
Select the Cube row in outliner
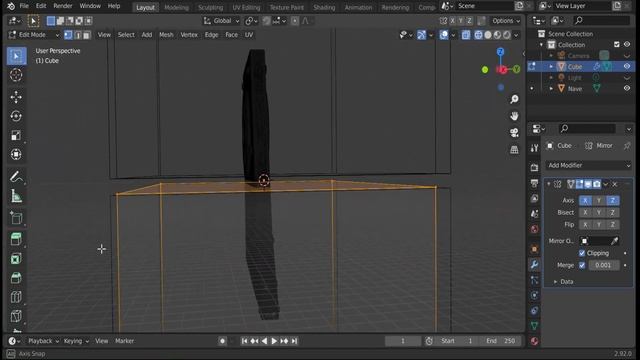coord(581,66)
